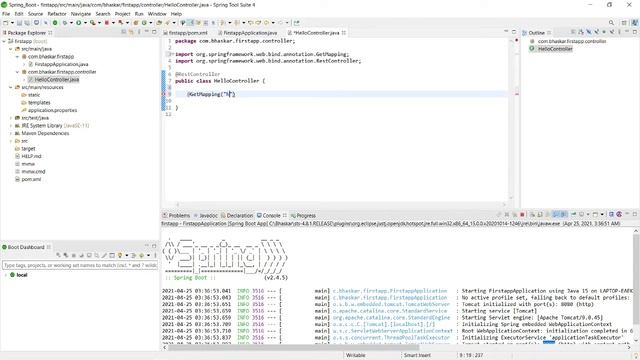Click the pencil edit icon in Boot Dashboard toolbar
The image size is (640, 360).
pyautogui.click(x=104, y=255)
